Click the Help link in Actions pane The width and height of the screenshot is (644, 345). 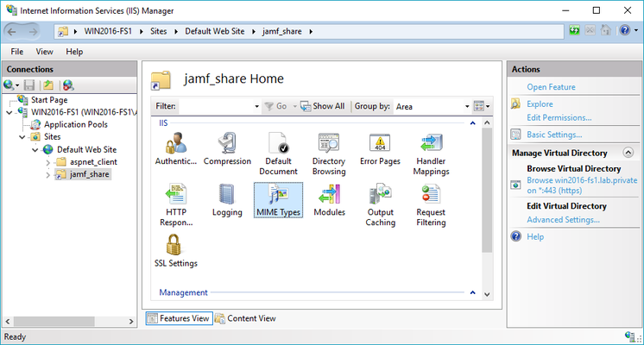click(x=535, y=236)
